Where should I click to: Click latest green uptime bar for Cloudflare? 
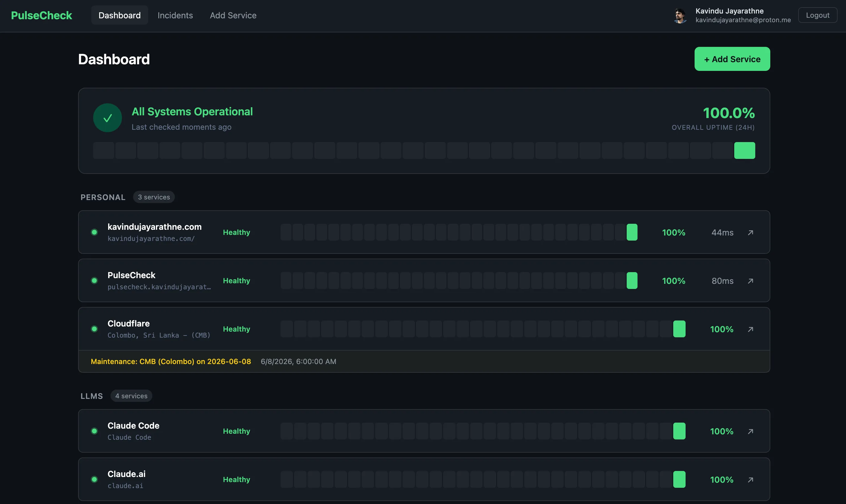point(679,329)
